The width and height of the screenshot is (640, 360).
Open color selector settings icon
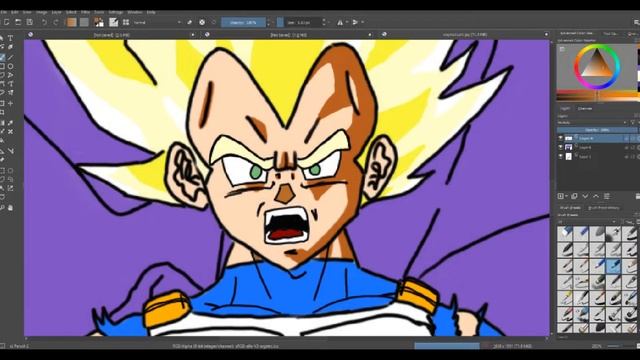[562, 49]
